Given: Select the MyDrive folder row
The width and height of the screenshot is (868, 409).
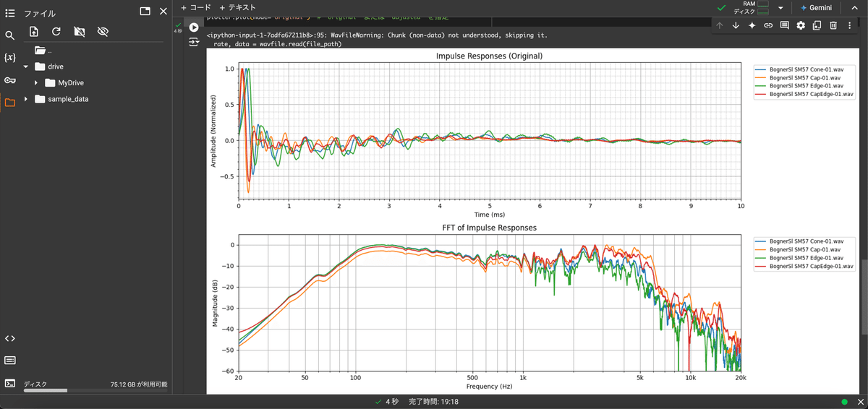Looking at the screenshot, I should click(x=98, y=83).
